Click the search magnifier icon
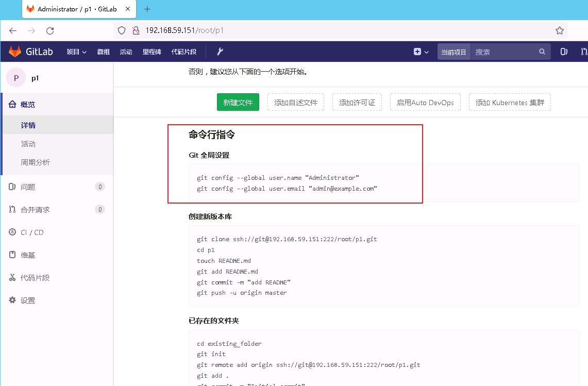 [x=541, y=52]
